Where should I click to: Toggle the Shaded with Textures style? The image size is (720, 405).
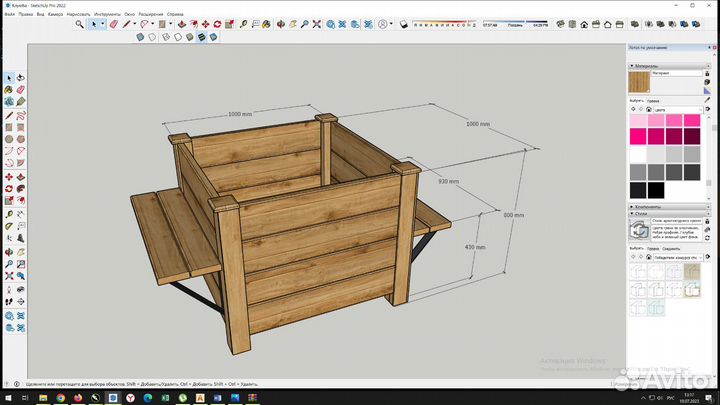point(202,36)
